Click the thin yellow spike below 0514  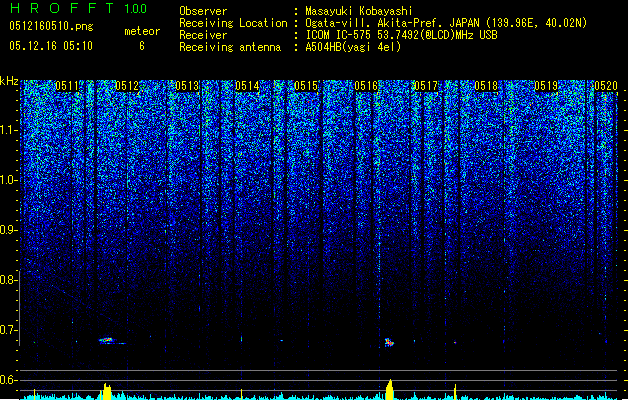[241, 394]
